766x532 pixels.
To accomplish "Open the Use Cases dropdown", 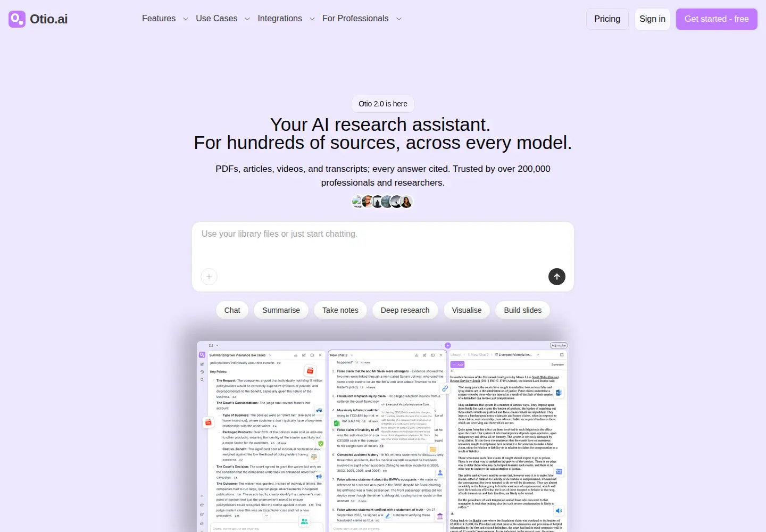I will click(x=222, y=19).
